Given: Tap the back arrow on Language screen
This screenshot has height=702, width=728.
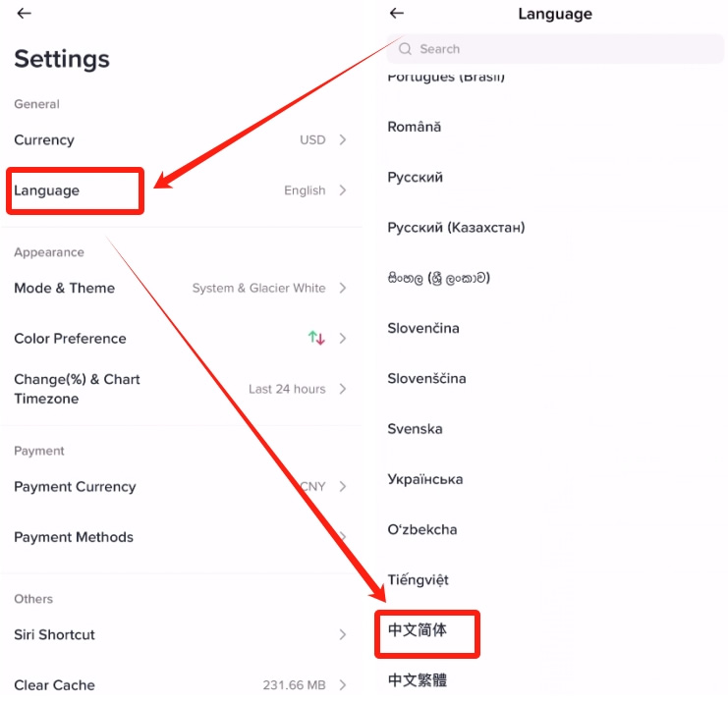Looking at the screenshot, I should pos(397,14).
